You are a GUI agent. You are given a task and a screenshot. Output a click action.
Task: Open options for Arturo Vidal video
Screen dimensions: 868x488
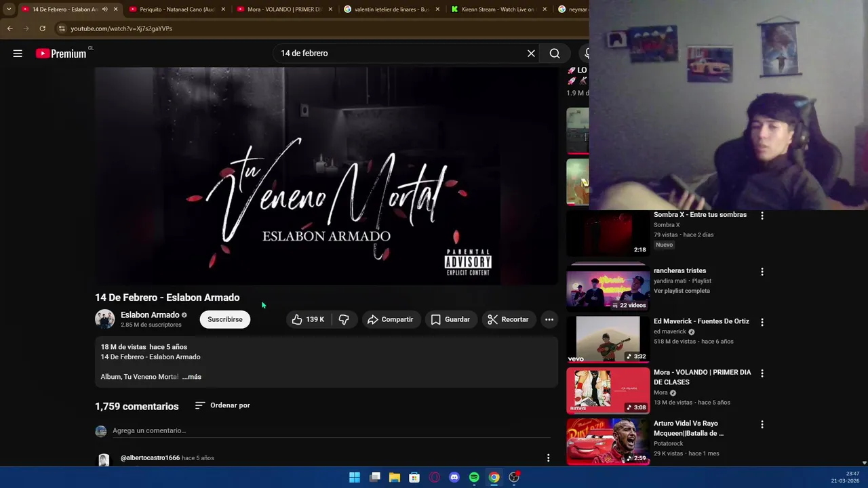click(762, 424)
